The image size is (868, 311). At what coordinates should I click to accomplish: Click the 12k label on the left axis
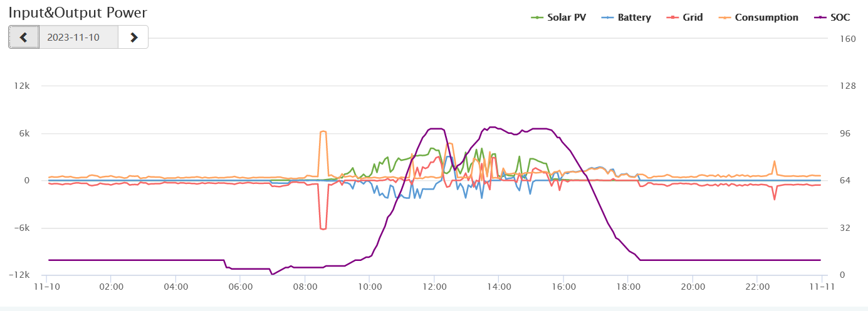(x=22, y=86)
